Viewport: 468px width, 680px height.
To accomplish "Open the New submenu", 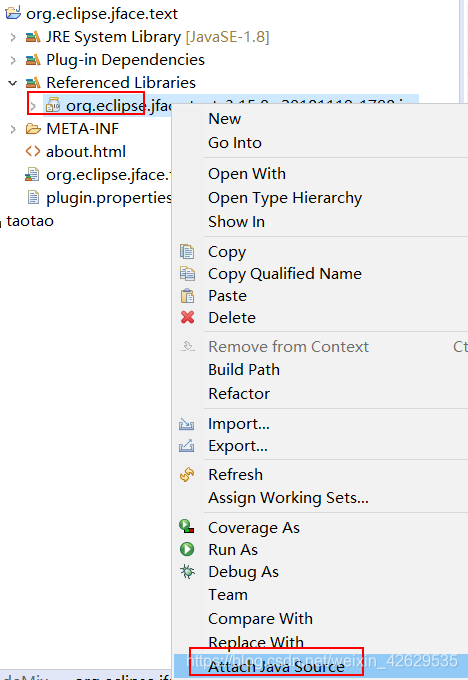I will (x=225, y=118).
